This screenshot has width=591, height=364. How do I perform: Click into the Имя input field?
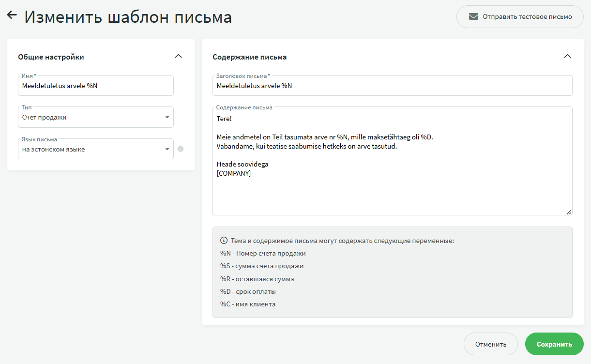pos(97,86)
